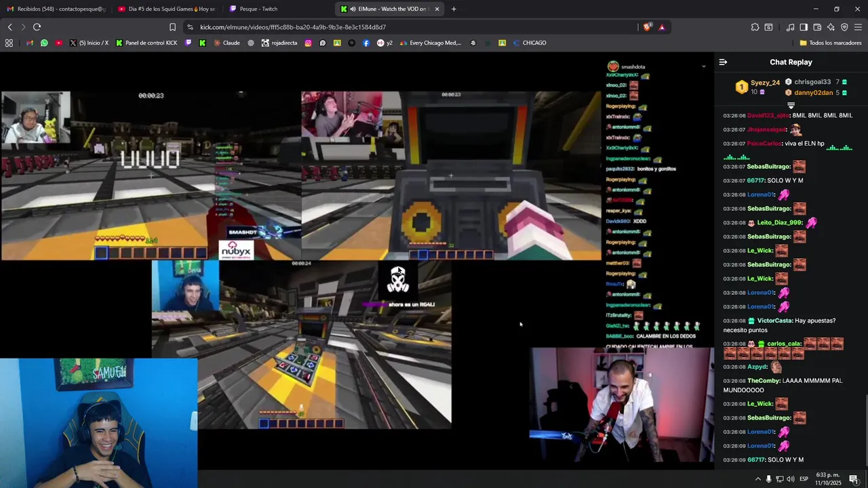This screenshot has width=868, height=488.
Task: Open the browser Extensions puzzle icon
Action: tap(755, 27)
